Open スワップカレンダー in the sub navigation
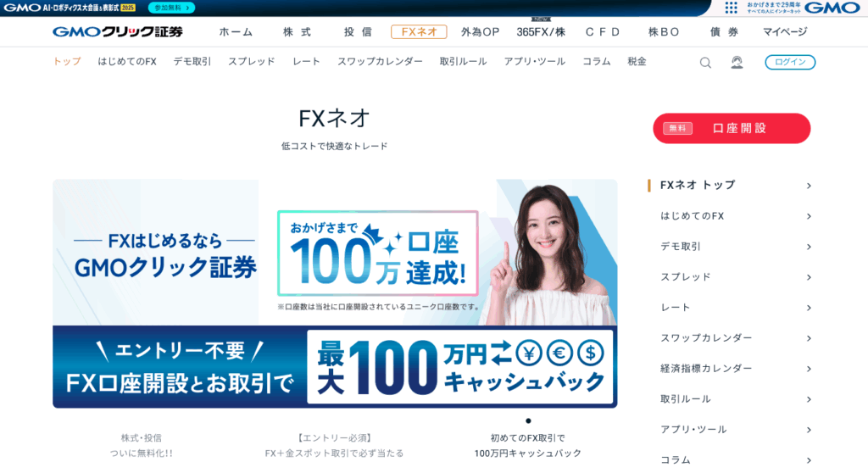Image resolution: width=868 pixels, height=473 pixels. pos(380,62)
